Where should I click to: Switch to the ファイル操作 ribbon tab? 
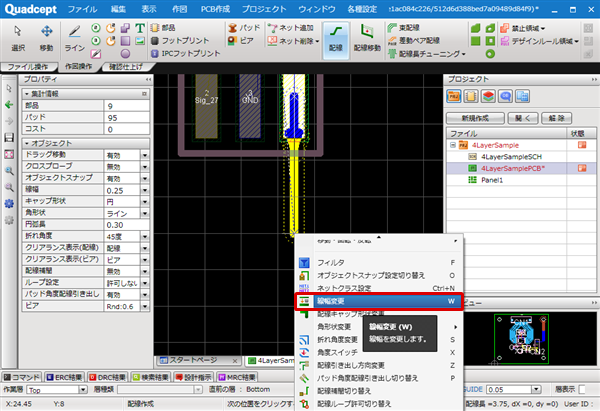pyautogui.click(x=29, y=67)
